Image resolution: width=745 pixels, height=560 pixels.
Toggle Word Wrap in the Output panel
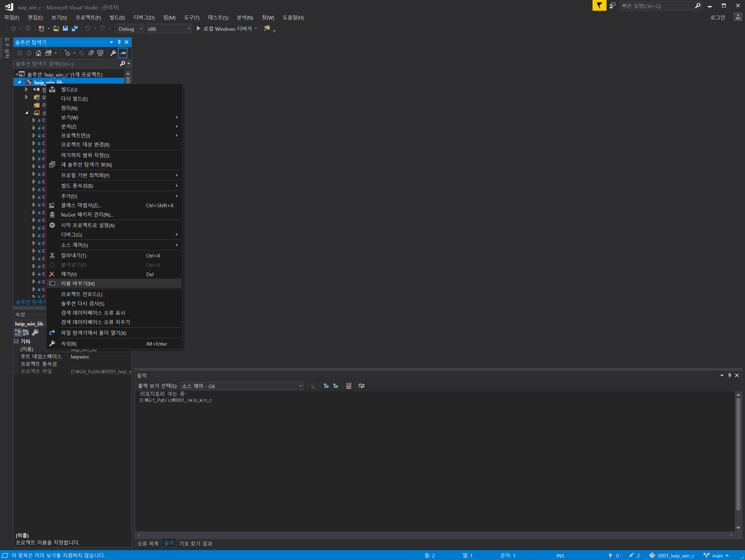[x=362, y=386]
